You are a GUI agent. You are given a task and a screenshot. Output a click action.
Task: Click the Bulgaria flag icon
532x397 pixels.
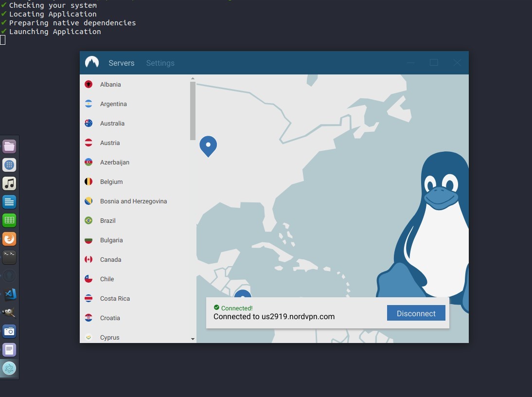coord(89,240)
